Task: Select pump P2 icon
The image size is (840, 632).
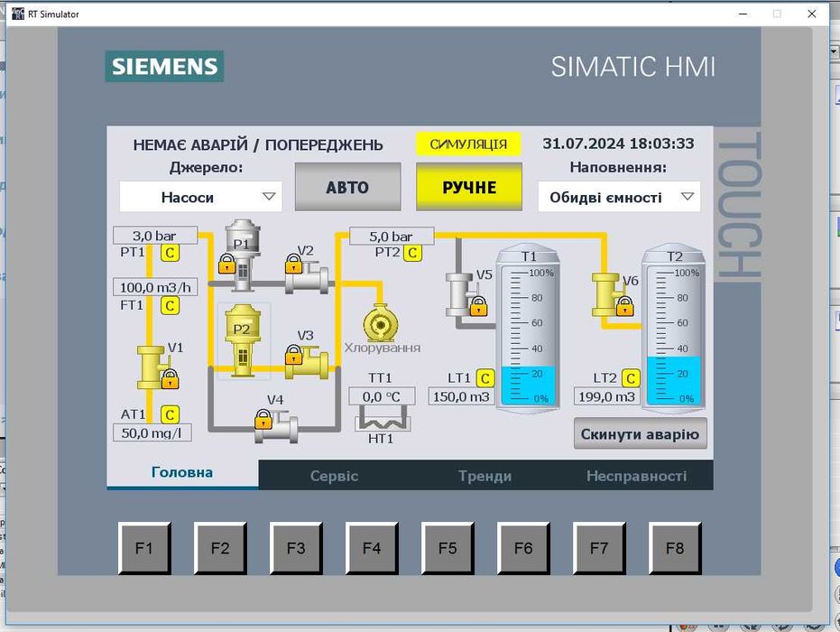Action: [x=243, y=340]
